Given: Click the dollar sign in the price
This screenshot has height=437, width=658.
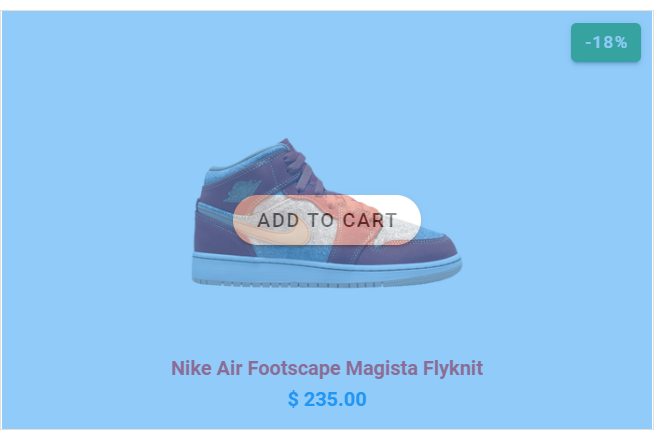Looking at the screenshot, I should [293, 399].
